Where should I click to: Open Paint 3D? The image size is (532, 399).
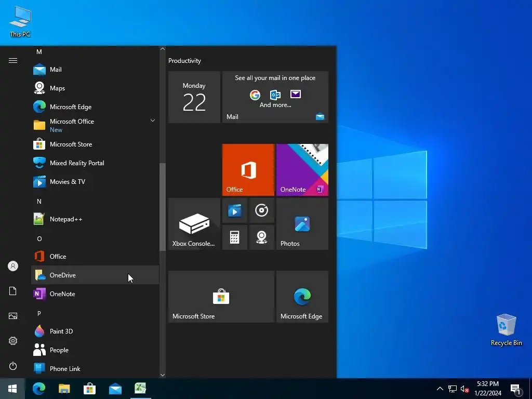(x=95, y=331)
